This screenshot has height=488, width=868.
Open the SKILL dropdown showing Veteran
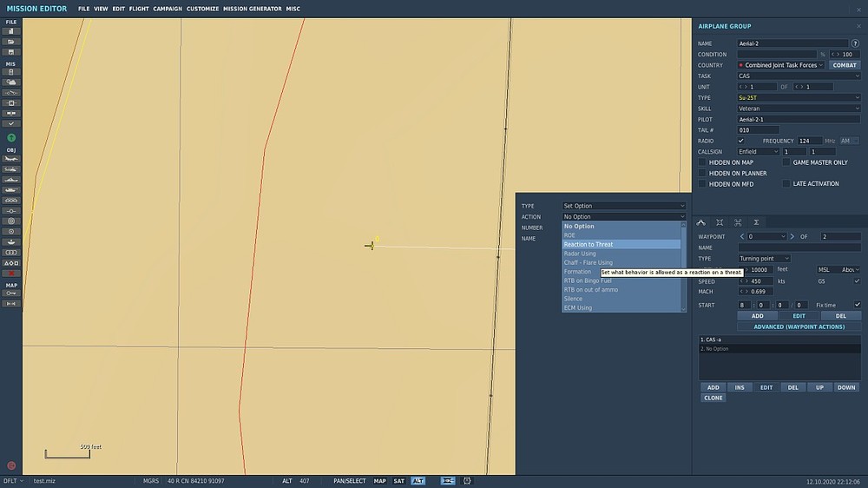(799, 109)
